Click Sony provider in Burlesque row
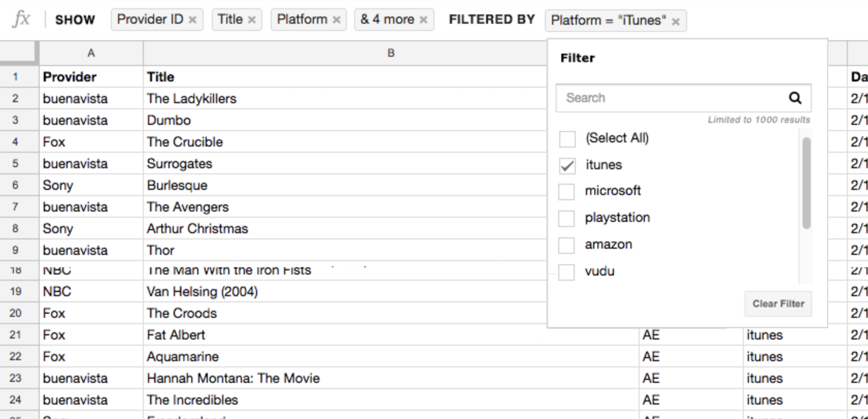 (91, 185)
